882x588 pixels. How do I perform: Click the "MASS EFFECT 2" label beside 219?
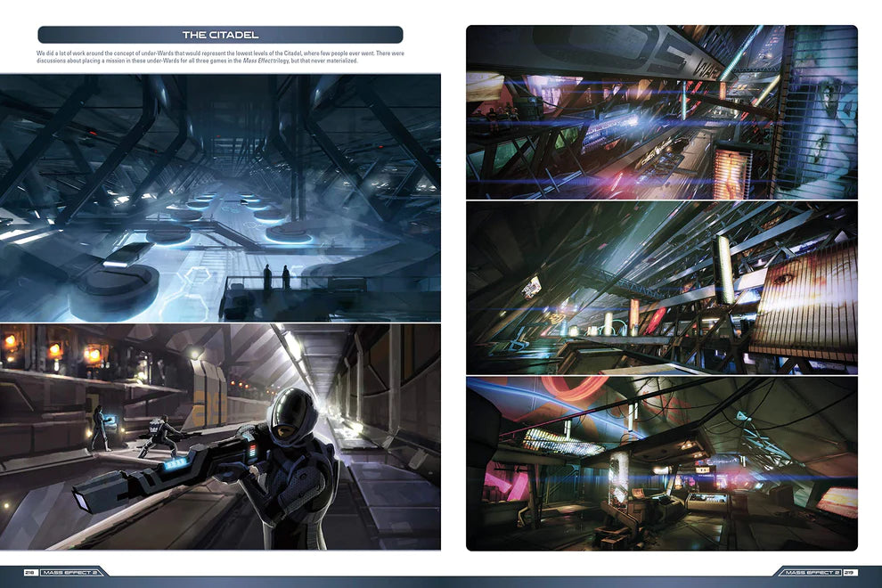[810, 572]
